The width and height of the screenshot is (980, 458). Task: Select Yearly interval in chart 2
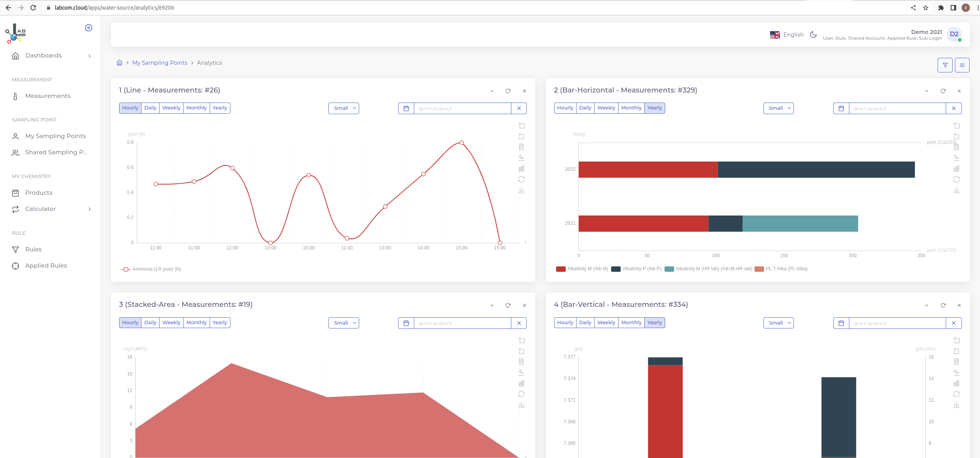pyautogui.click(x=655, y=108)
